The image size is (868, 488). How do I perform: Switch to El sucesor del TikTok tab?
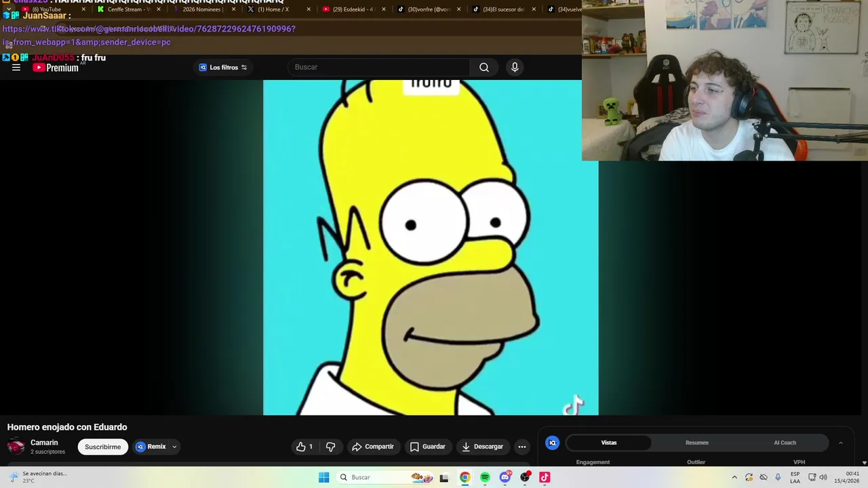pyautogui.click(x=503, y=9)
